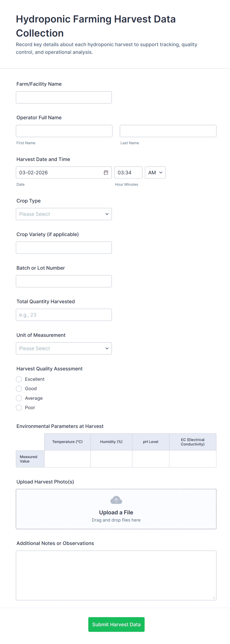Click the Temperature measured value cell
Screen dimensions: 230x644
point(67,459)
